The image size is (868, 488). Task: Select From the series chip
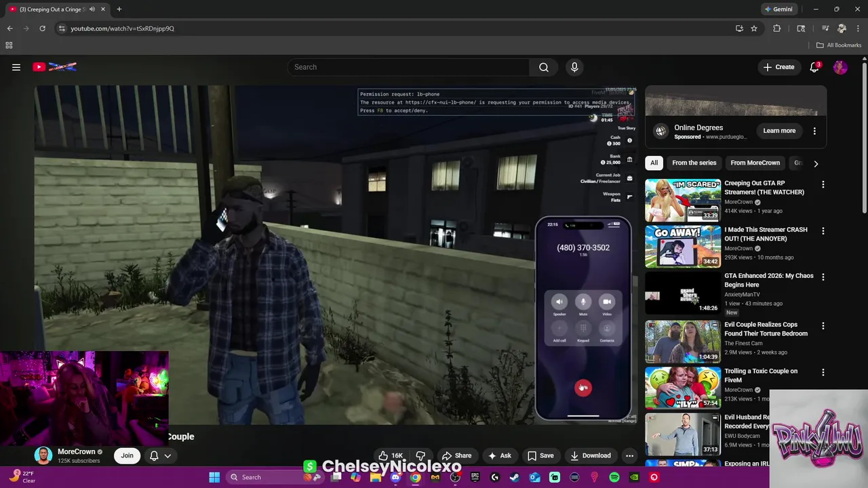click(694, 163)
